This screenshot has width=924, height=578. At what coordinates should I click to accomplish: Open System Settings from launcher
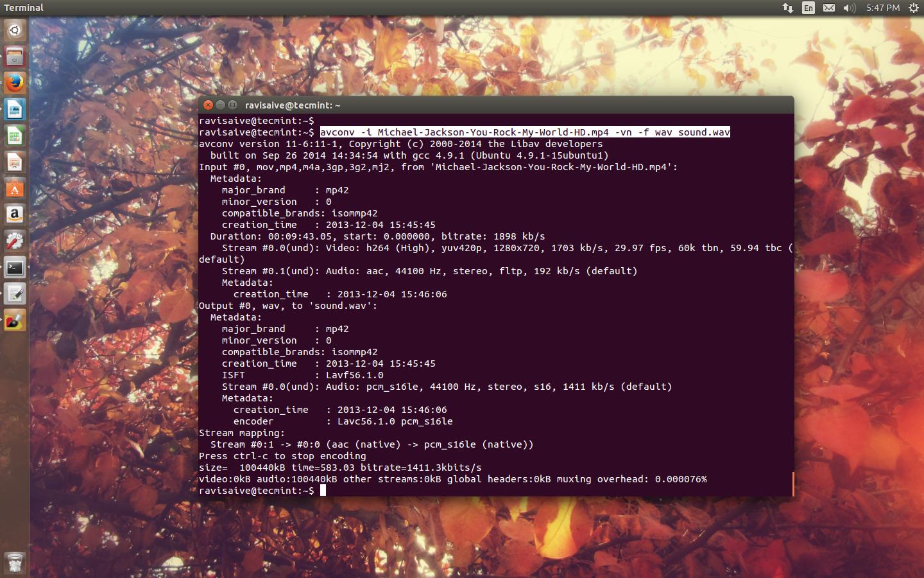click(x=15, y=241)
